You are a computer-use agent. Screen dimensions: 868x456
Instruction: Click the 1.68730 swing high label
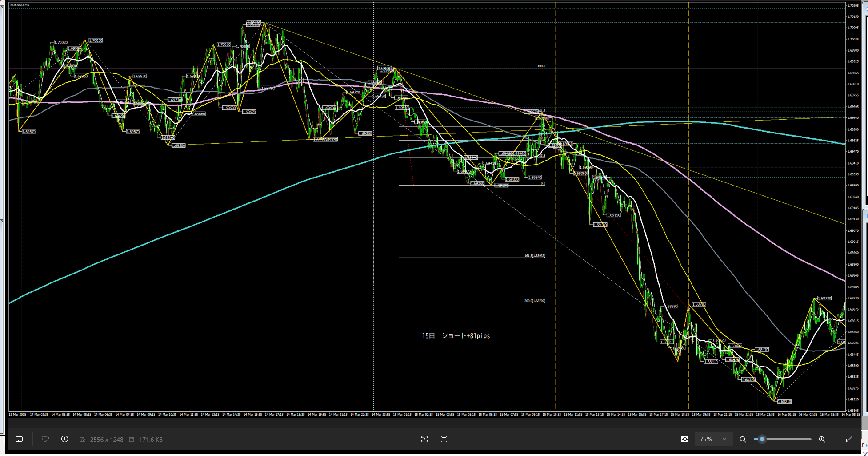[824, 298]
